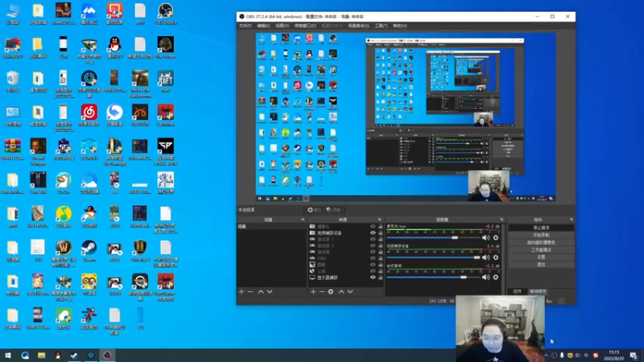Move the scene up in the Scenes panel
The width and height of the screenshot is (644, 362).
pos(261,291)
